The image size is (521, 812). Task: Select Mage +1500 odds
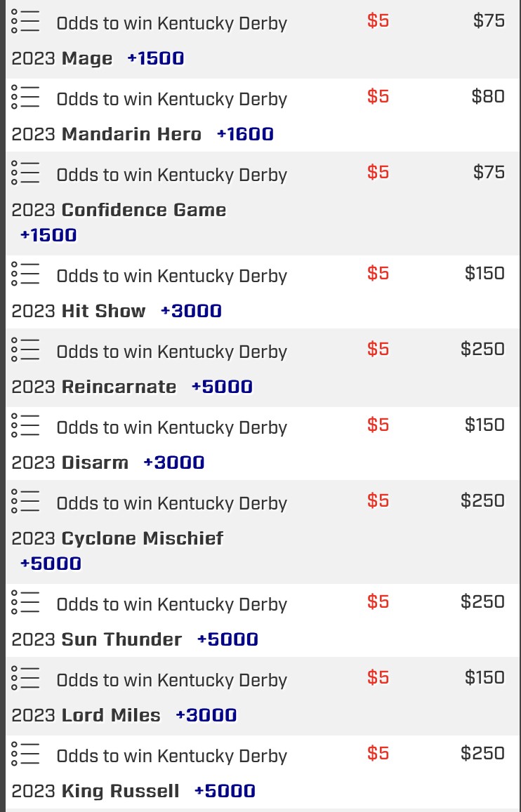(155, 58)
